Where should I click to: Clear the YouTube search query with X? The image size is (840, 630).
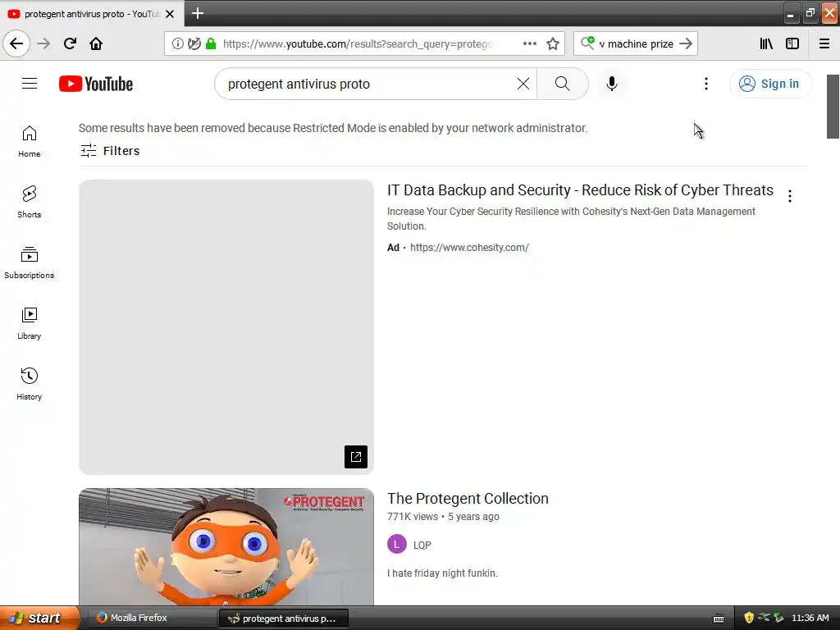tap(523, 84)
